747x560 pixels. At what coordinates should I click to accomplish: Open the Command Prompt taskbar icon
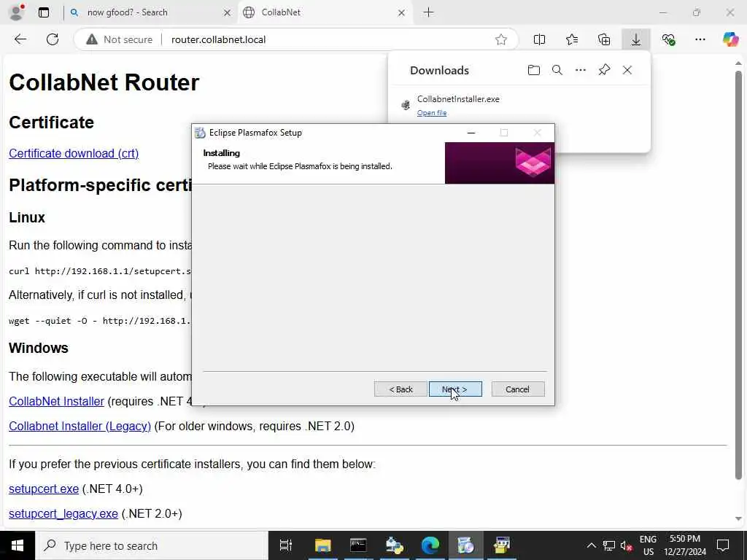click(358, 545)
